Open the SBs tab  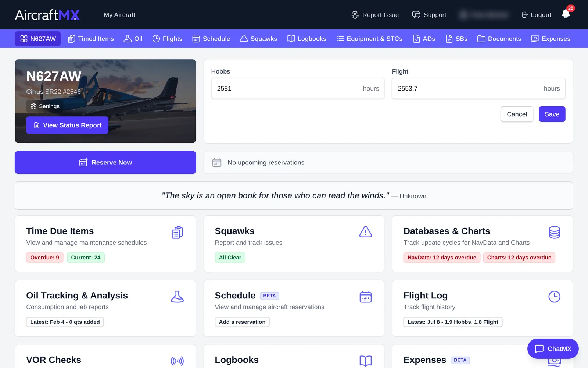456,39
